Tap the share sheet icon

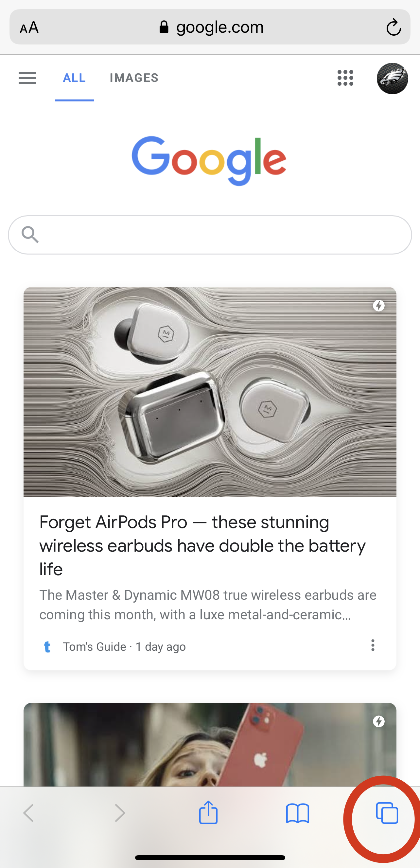[208, 812]
